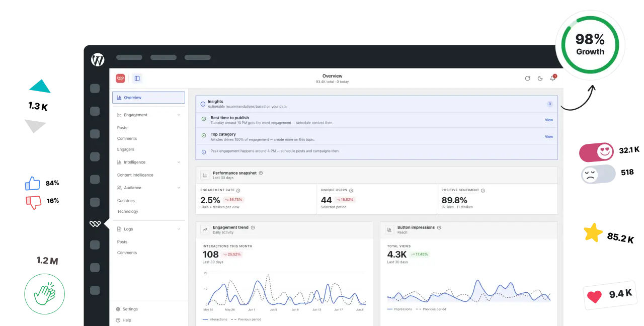The height and width of the screenshot is (326, 644).
Task: Open Technology under Audience
Action: 128,211
